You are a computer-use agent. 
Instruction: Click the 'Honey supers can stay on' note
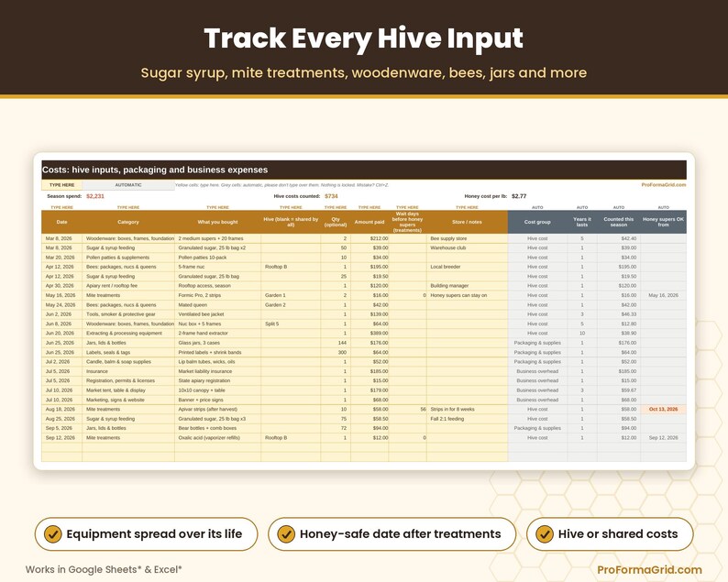(467, 295)
